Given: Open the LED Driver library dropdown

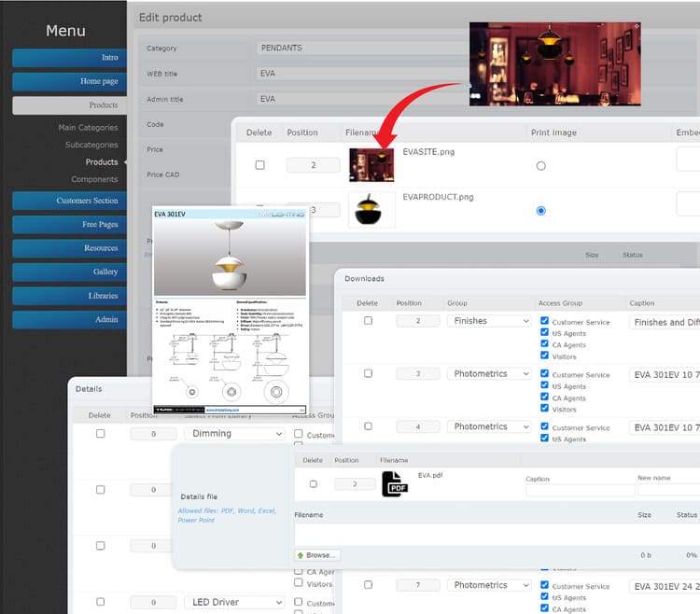Looking at the screenshot, I should click(234, 602).
